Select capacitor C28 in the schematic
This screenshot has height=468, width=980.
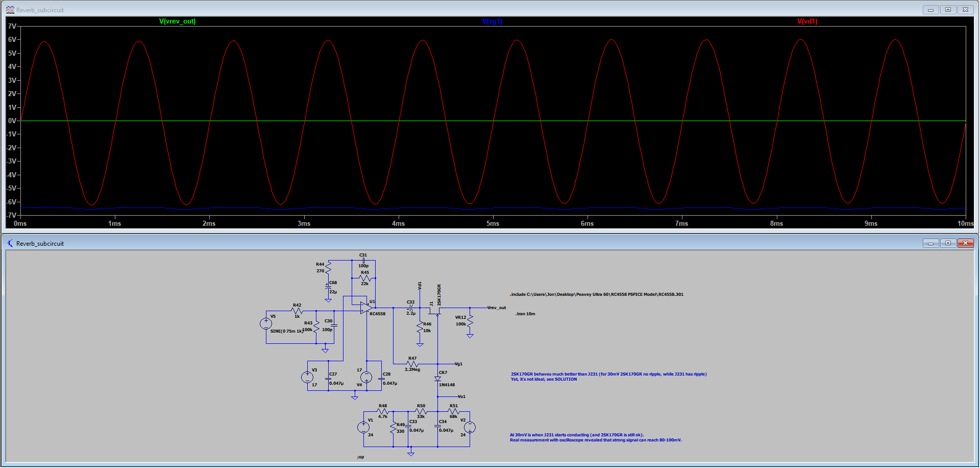pyautogui.click(x=381, y=379)
